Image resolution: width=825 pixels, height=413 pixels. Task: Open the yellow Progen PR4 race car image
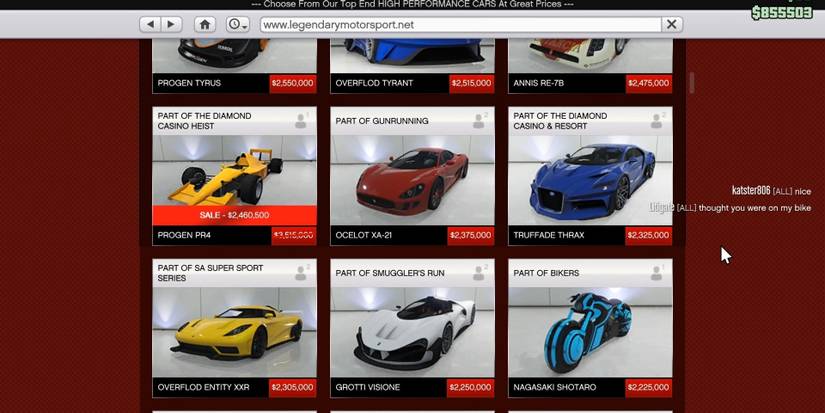click(235, 171)
